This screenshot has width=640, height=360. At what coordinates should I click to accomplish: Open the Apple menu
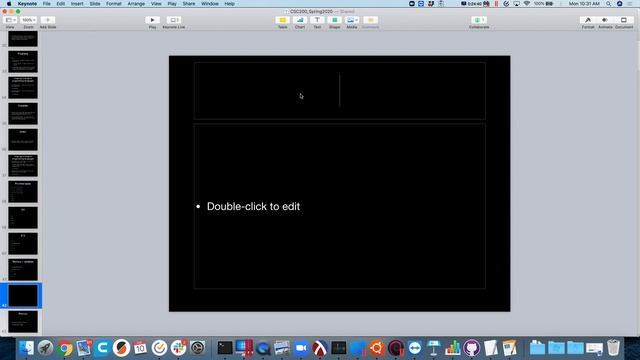point(9,4)
